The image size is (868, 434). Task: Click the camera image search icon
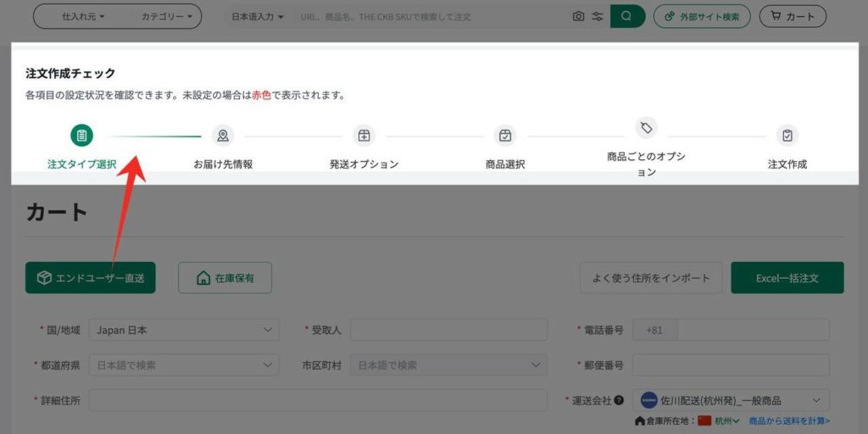pos(578,17)
